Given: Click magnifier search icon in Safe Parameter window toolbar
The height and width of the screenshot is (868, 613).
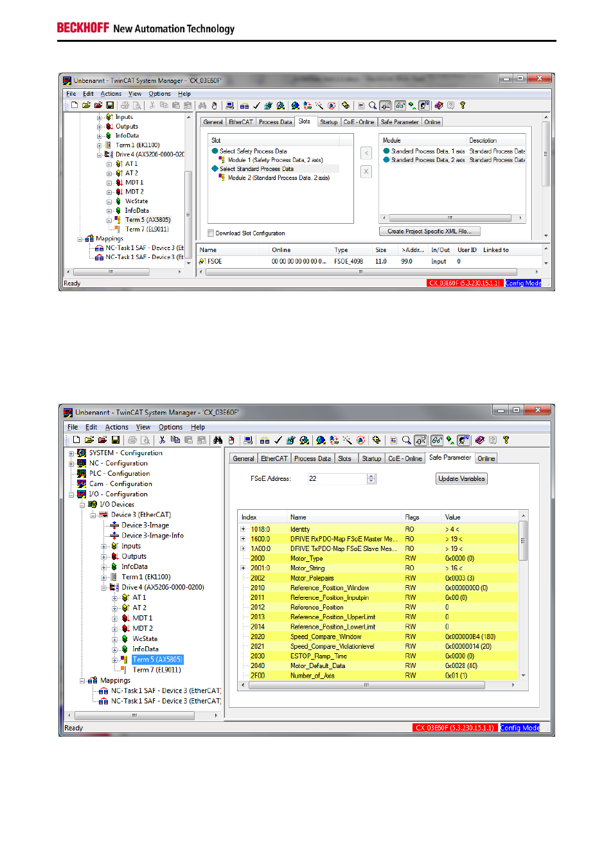Looking at the screenshot, I should point(406,440).
